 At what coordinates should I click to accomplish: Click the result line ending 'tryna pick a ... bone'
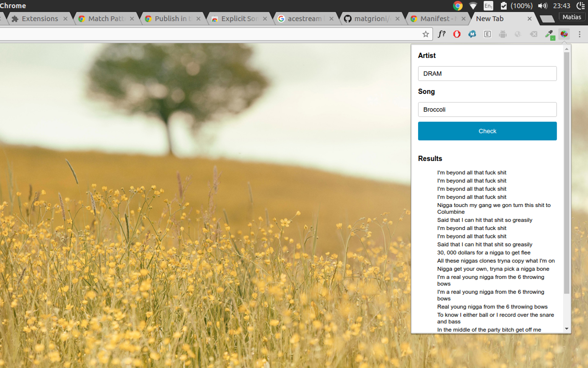(x=493, y=269)
